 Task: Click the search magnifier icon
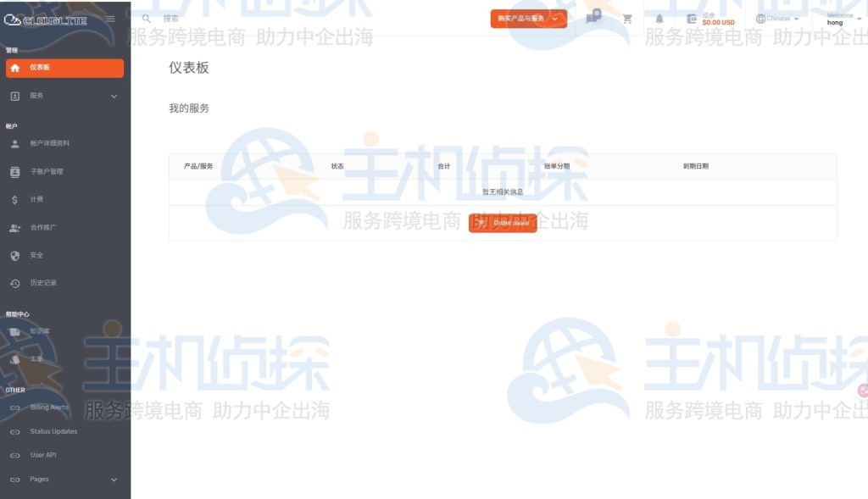tap(146, 18)
